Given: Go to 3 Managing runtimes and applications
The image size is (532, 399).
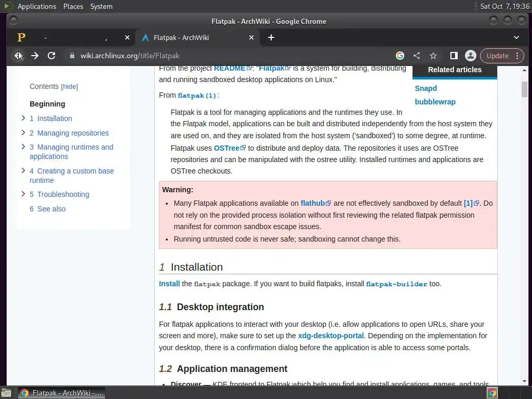Looking at the screenshot, I should pos(71,152).
